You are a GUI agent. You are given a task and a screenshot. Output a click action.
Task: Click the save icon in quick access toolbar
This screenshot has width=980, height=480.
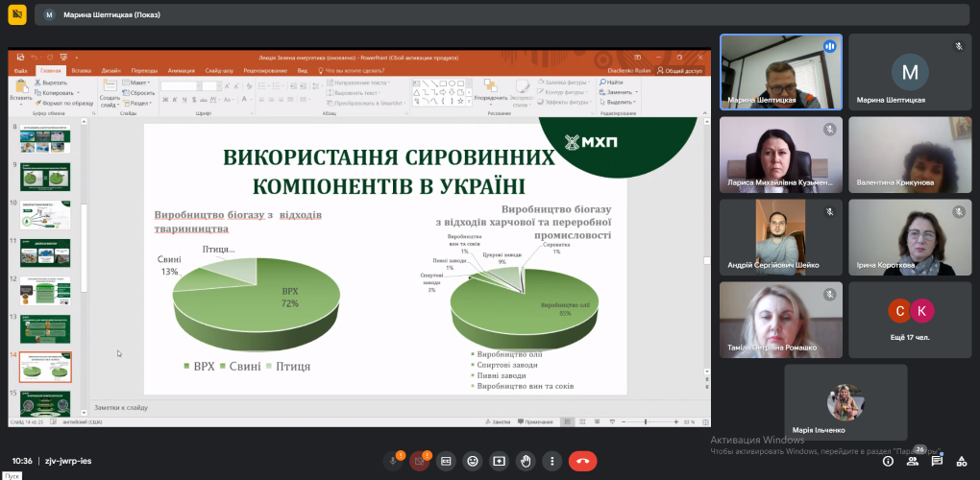coord(20,57)
